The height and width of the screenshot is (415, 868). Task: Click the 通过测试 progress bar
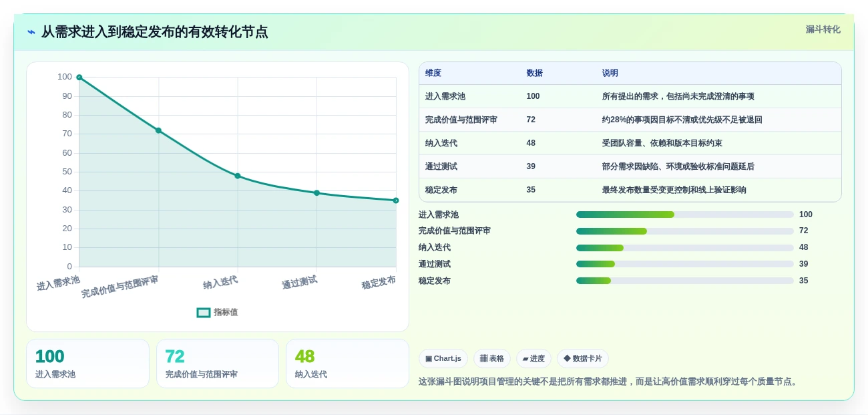pos(685,264)
